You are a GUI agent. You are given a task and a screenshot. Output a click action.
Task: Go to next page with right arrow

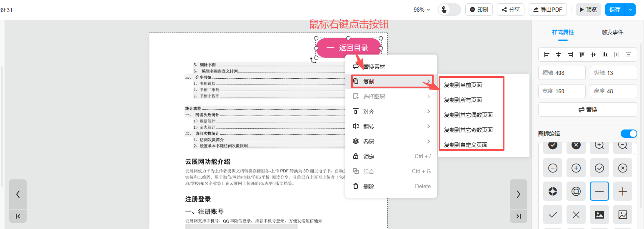pyautogui.click(x=518, y=194)
